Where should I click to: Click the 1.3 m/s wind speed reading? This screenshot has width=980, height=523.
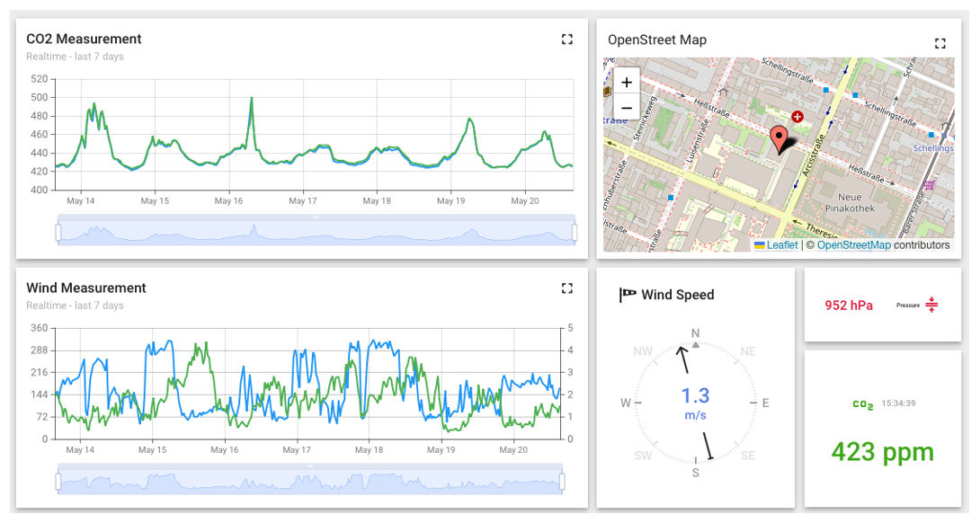coord(695,396)
